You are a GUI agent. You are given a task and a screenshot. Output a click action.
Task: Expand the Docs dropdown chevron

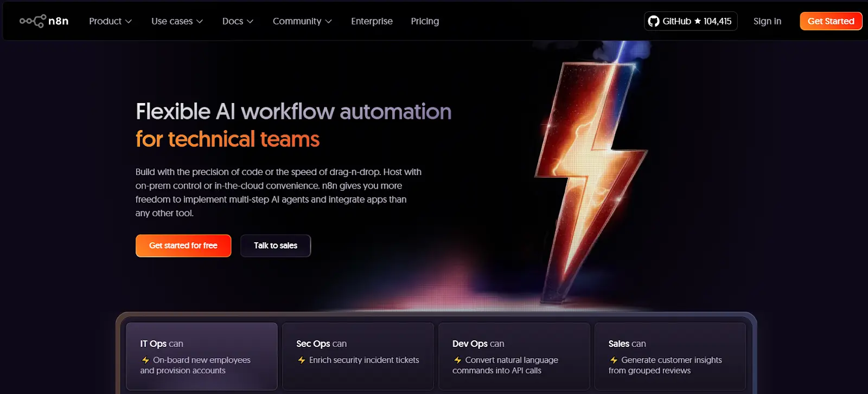pyautogui.click(x=250, y=22)
